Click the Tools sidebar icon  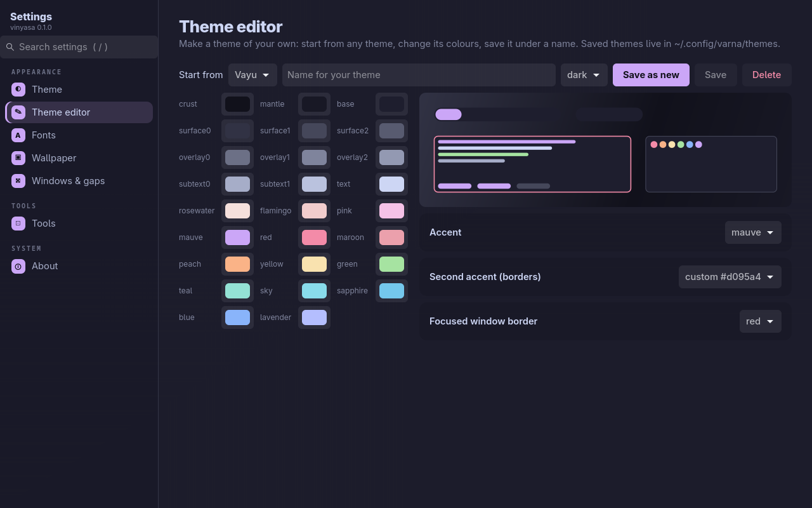click(x=18, y=224)
